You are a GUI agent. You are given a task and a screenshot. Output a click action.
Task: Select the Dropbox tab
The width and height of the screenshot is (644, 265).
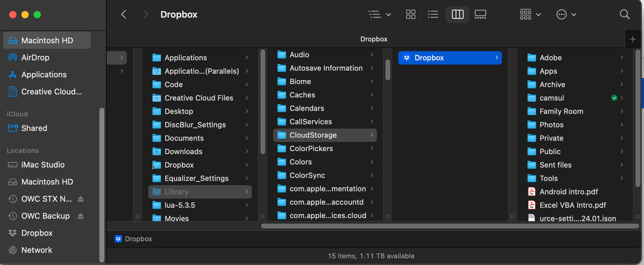pos(374,39)
